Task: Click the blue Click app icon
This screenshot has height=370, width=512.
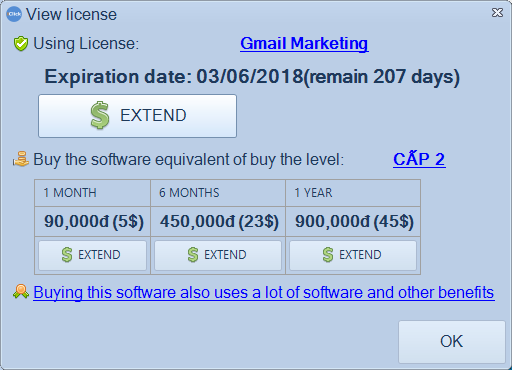Action: click(14, 14)
